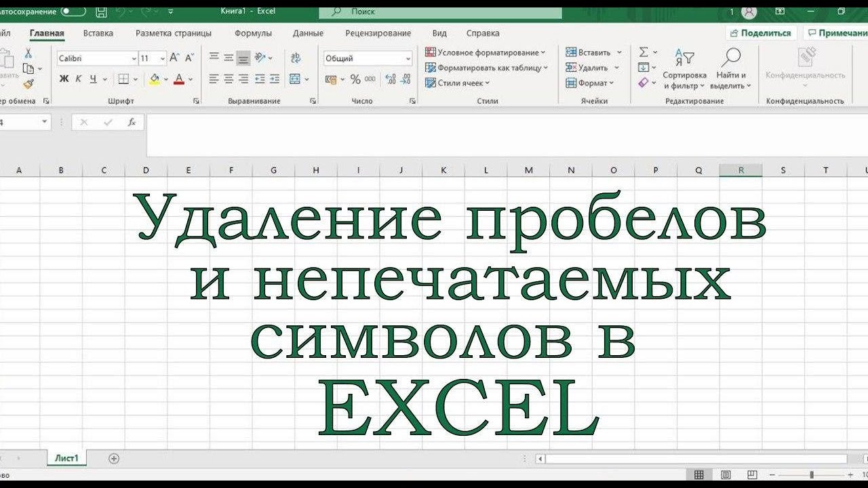868x488 pixels.
Task: Center cell text horizontally
Action: tap(229, 79)
